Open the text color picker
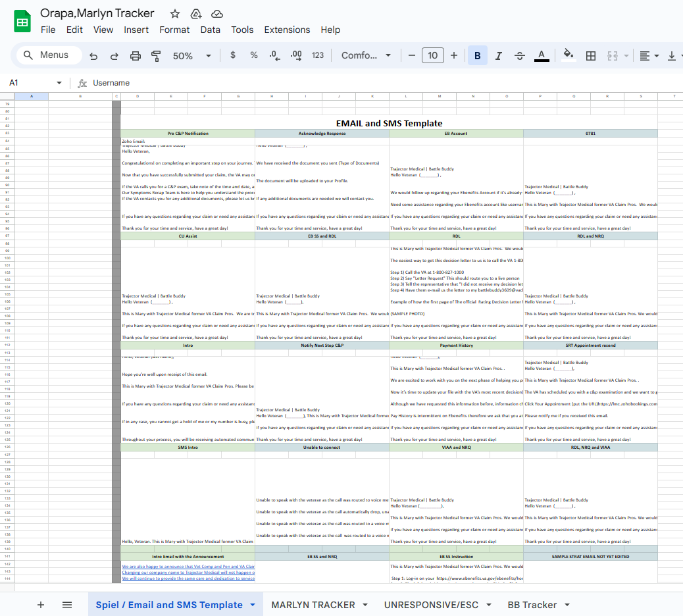This screenshot has width=683, height=616. [542, 55]
